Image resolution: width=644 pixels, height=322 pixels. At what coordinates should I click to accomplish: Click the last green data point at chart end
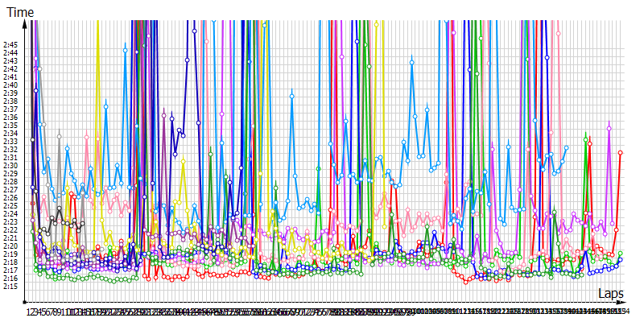point(620,254)
